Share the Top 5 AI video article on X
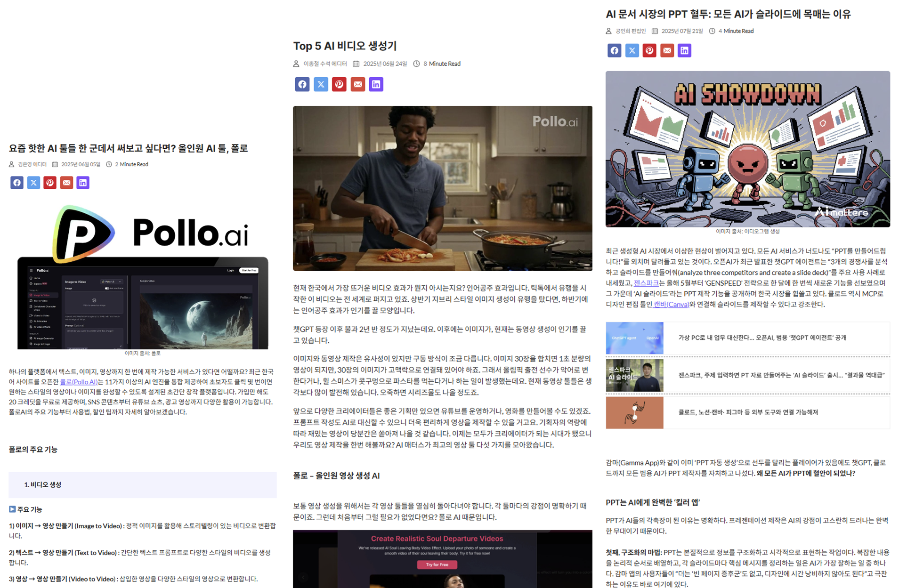This screenshot has width=907, height=588. point(321,84)
